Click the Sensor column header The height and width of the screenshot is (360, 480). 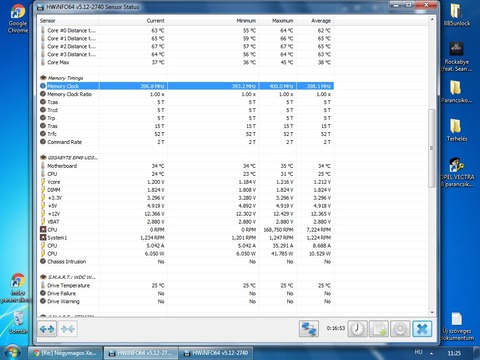[68, 21]
